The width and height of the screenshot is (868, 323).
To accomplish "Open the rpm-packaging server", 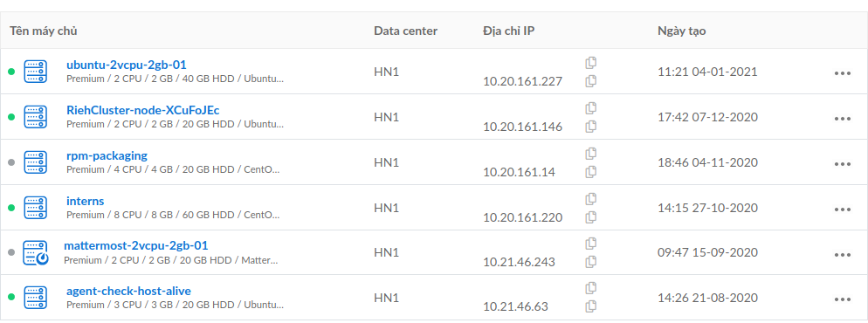I will click(107, 156).
